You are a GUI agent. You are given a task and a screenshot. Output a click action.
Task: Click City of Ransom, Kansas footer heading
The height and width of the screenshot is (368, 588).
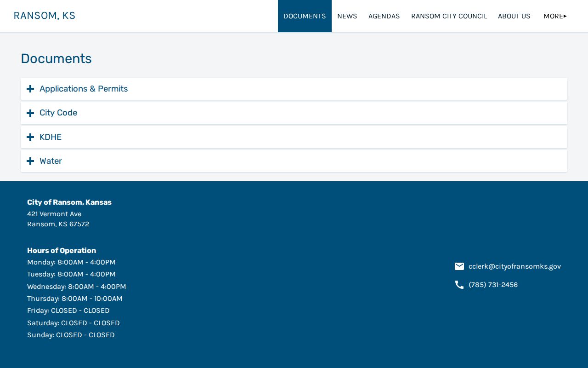tap(69, 202)
